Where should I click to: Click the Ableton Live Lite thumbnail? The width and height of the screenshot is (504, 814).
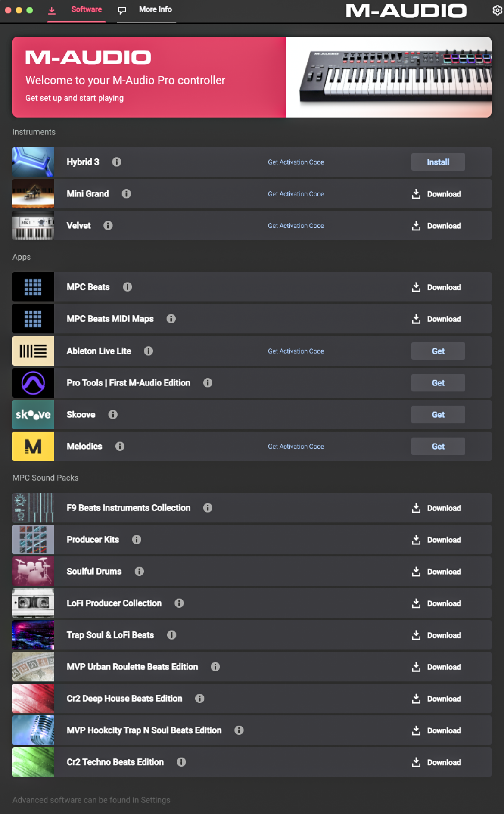33,351
